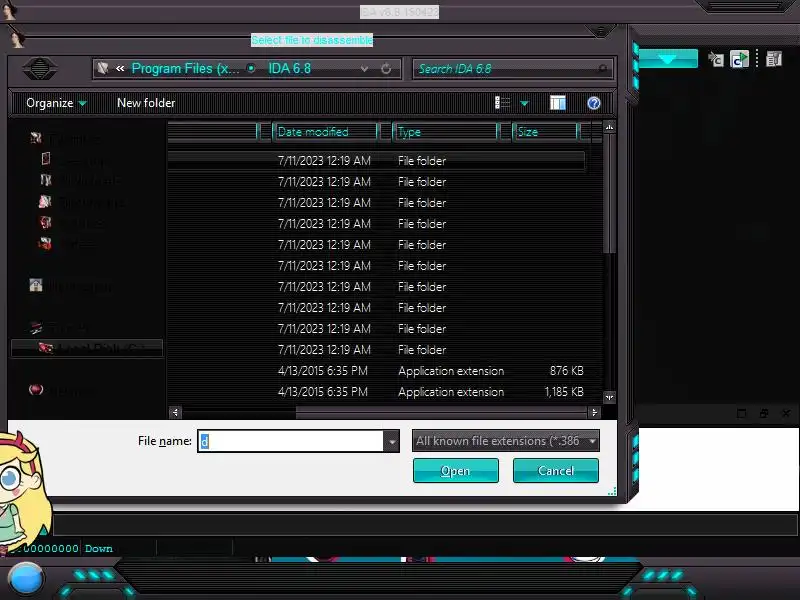Click the horizontal scroll left arrow
This screenshot has width=800, height=600.
(x=175, y=412)
